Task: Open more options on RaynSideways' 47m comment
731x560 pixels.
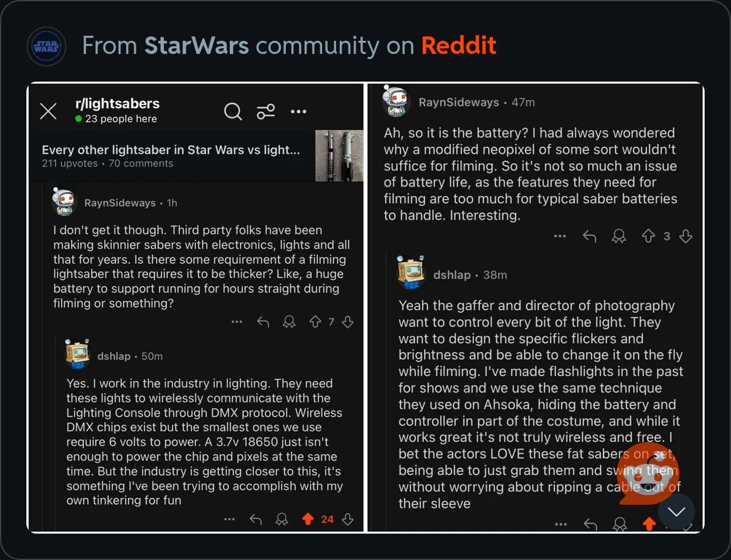Action: tap(560, 236)
